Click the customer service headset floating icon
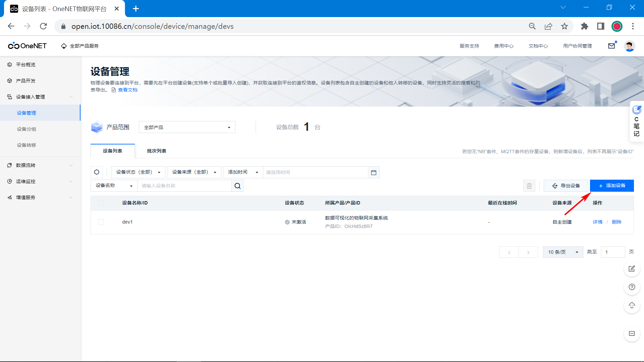This screenshot has height=362, width=644. pyautogui.click(x=632, y=305)
